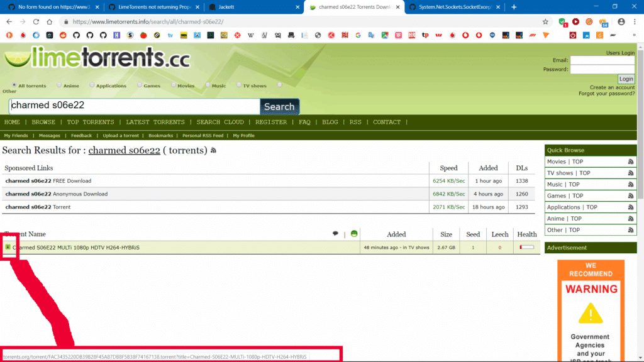Open a new browser tab with plus button

(x=514, y=7)
